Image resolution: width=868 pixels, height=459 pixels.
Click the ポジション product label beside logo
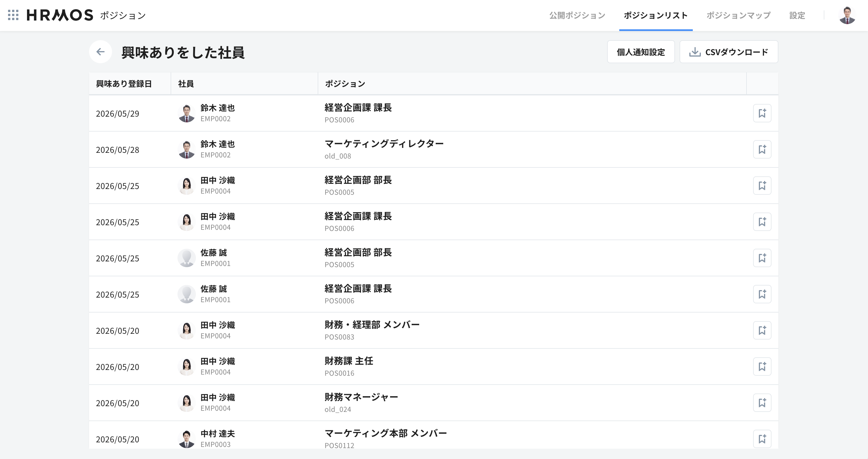pyautogui.click(x=123, y=16)
